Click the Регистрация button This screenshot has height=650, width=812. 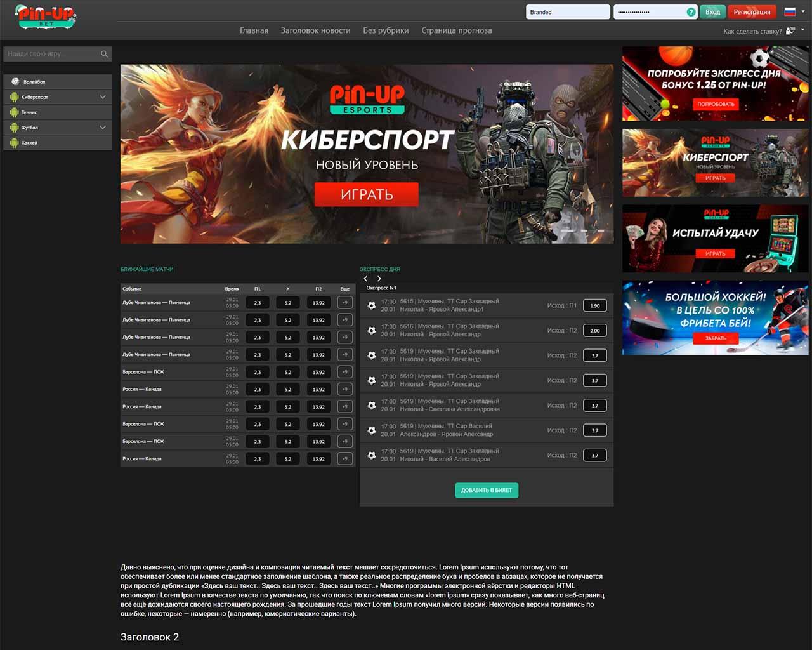click(x=752, y=12)
